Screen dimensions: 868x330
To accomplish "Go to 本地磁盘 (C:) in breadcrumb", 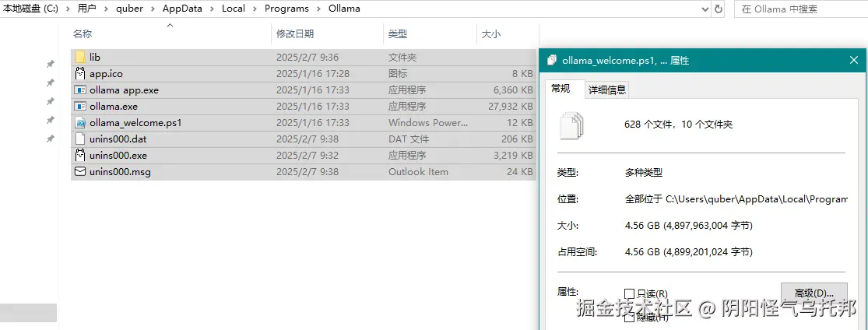I will [31, 9].
